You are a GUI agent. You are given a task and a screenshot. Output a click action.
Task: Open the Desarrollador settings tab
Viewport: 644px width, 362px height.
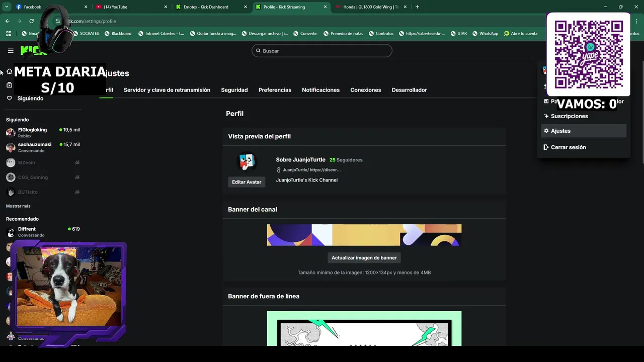409,90
